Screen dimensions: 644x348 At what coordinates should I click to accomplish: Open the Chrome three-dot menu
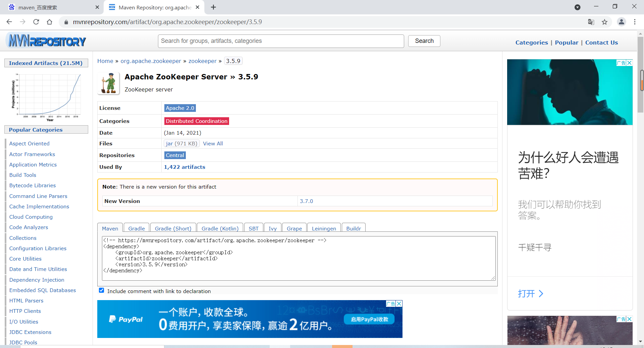pos(635,22)
